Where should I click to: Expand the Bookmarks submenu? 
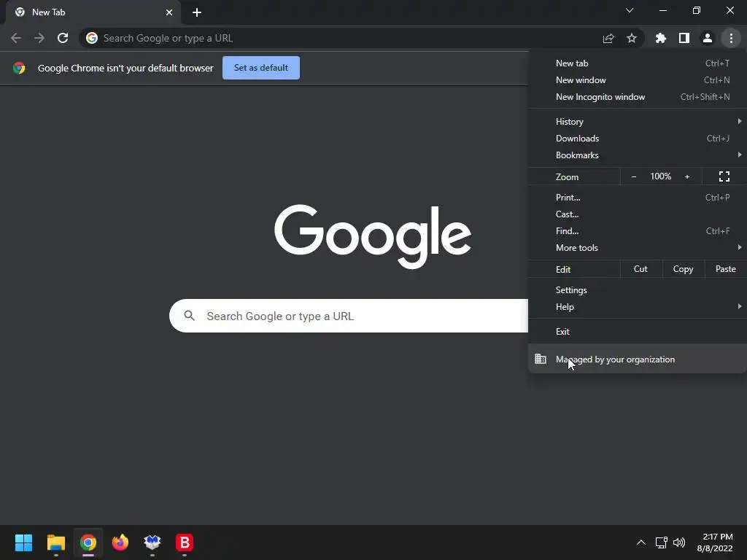click(638, 155)
